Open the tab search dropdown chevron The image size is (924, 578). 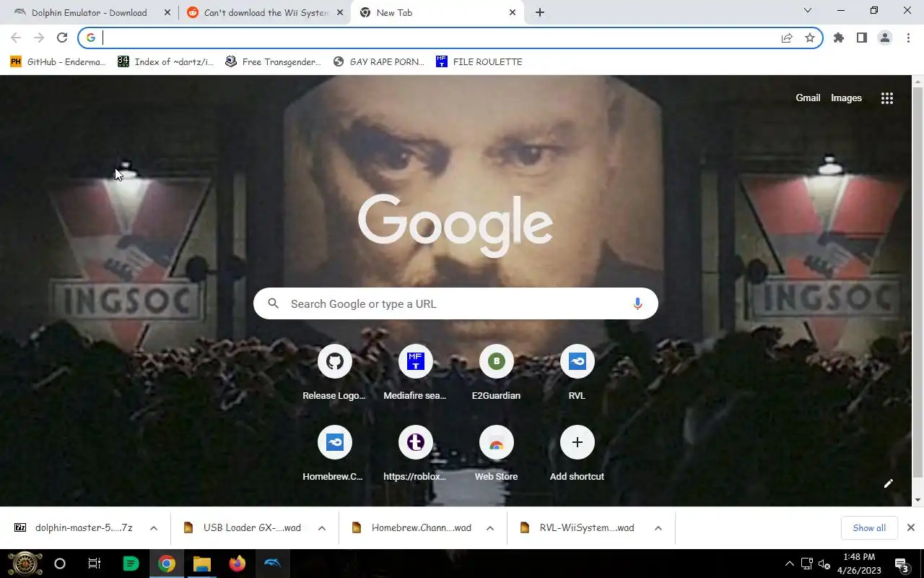(x=808, y=11)
